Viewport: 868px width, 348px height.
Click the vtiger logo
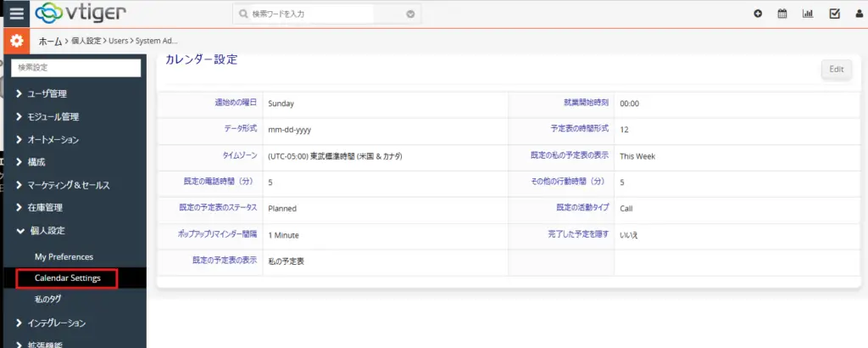tap(83, 14)
